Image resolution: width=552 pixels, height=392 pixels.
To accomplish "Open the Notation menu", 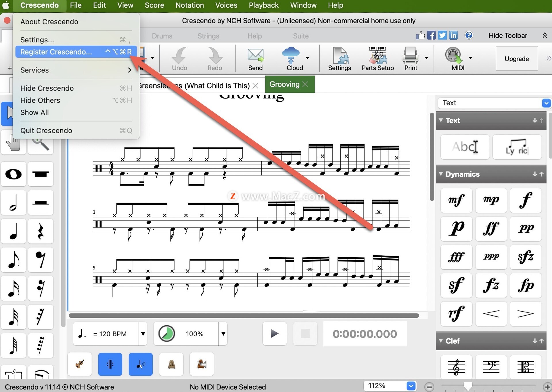I will [189, 5].
